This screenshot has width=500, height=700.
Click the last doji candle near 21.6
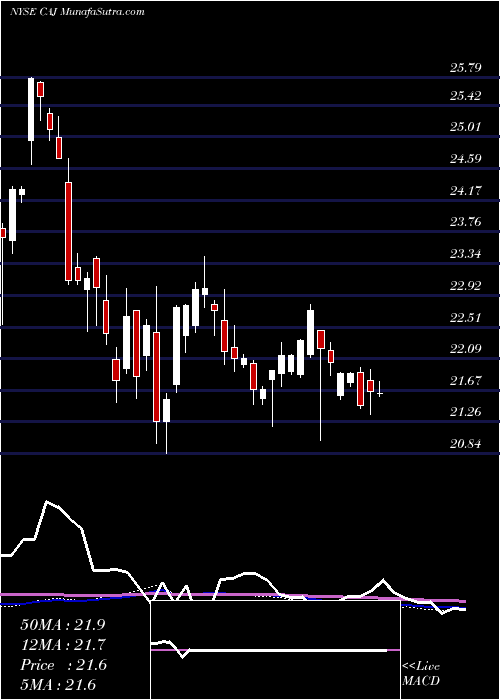click(380, 389)
